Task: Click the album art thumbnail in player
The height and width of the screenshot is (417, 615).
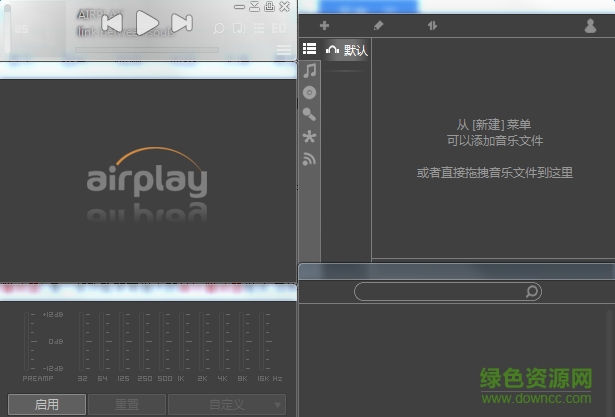Action: pos(40,29)
